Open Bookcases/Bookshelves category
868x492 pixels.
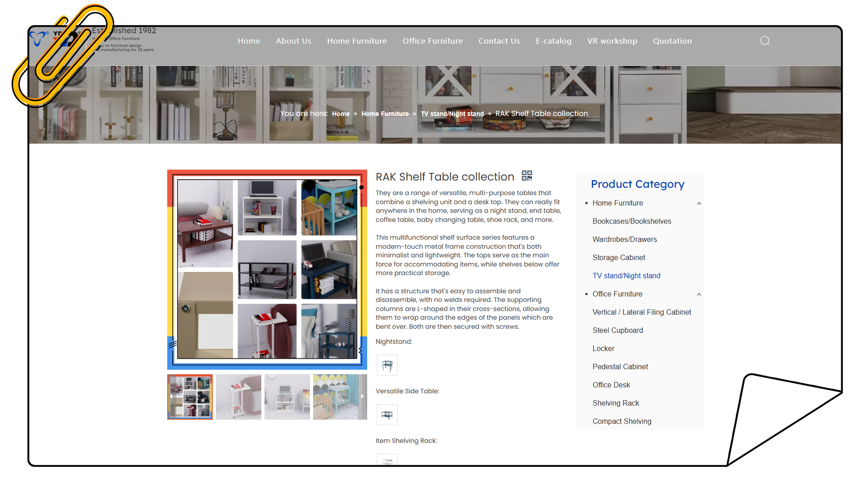tap(631, 221)
